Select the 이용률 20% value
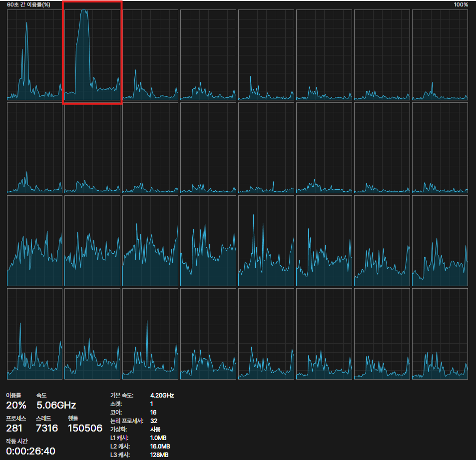The height and width of the screenshot is (460, 476). (16, 405)
